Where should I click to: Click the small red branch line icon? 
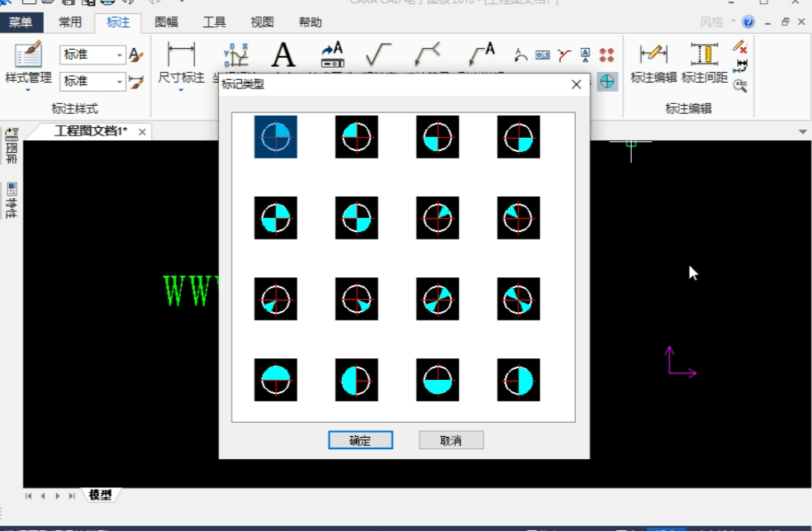(564, 55)
